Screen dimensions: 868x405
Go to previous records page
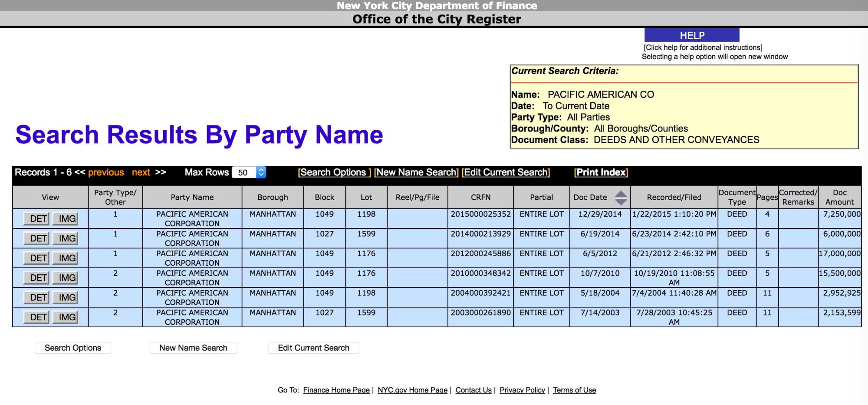106,172
